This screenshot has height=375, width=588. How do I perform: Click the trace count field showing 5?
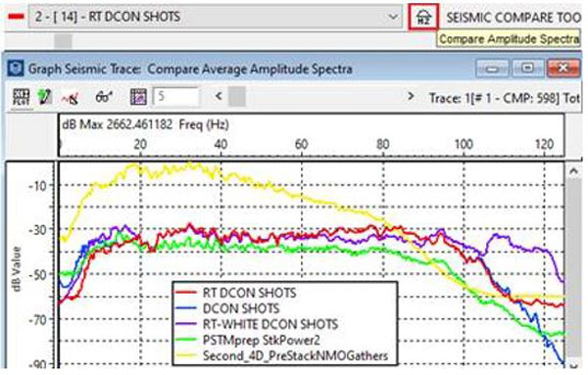click(x=175, y=97)
